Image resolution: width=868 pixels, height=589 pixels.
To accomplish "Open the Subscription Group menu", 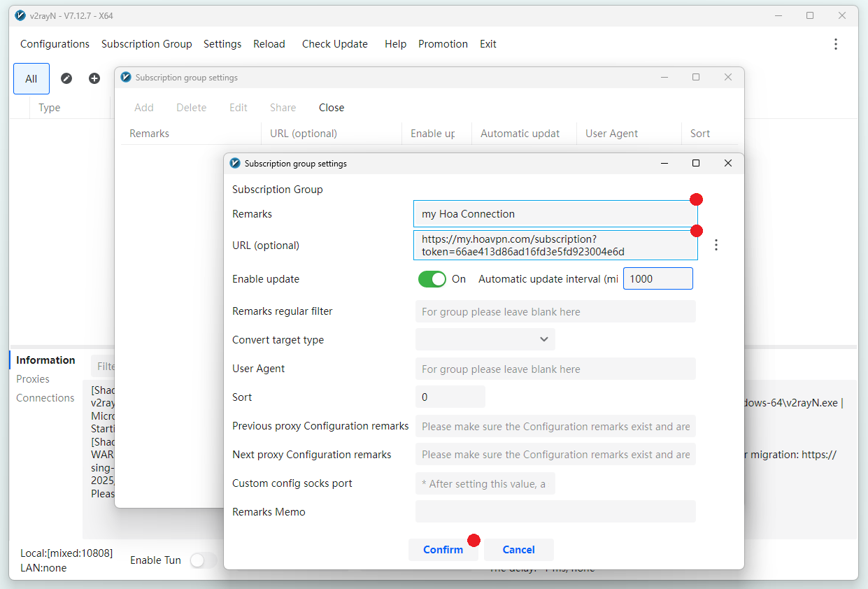I will [x=146, y=44].
